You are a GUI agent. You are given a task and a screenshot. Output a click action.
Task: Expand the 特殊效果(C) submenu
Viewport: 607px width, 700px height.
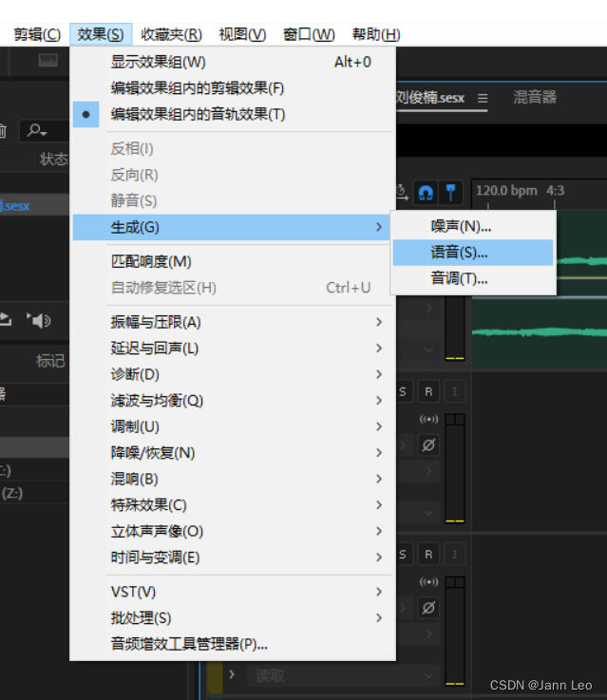[233, 505]
